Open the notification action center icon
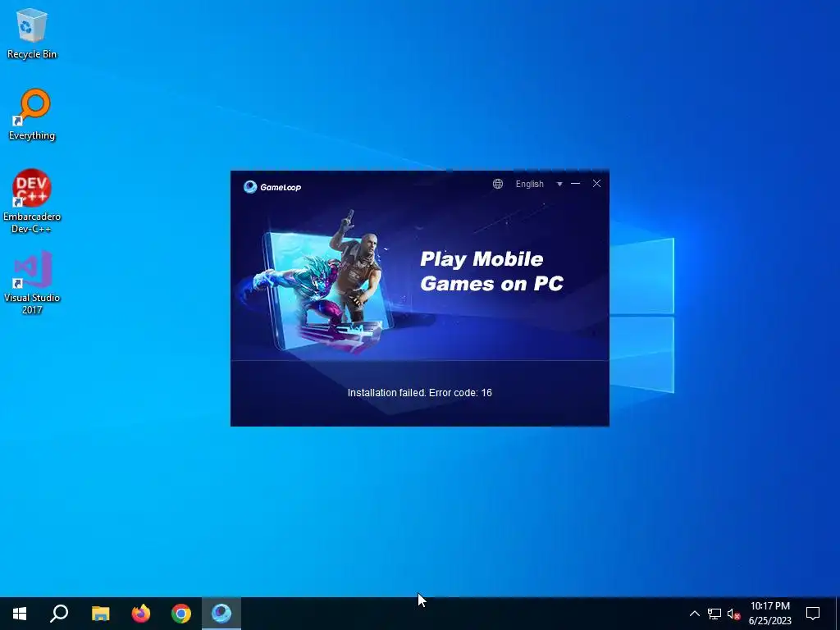Image resolution: width=840 pixels, height=630 pixels. pos(813,614)
